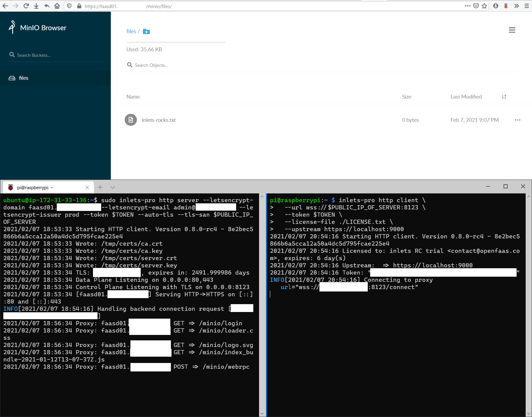This screenshot has height=417, width=532.
Task: Sort by Last Modified column header
Action: [x=466, y=97]
